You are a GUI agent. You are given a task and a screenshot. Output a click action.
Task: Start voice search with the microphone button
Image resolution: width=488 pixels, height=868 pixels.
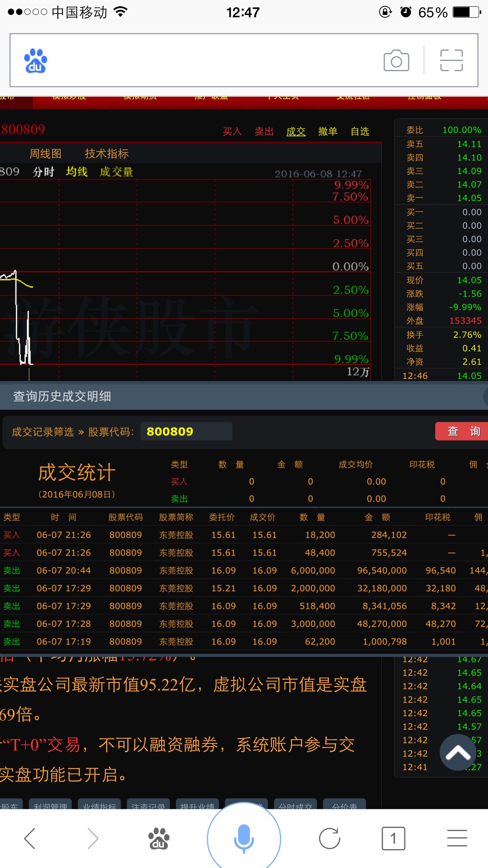tap(244, 838)
